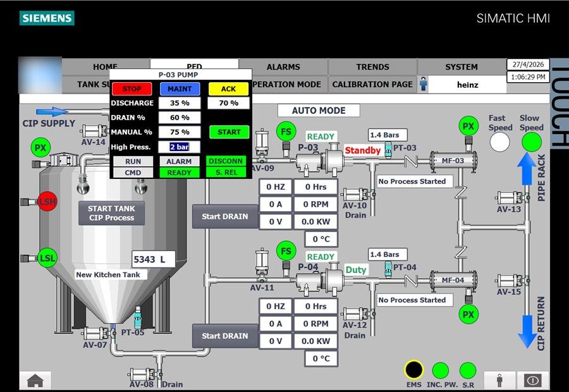Open the SYSTEM tab
The height and width of the screenshot is (392, 569).
(x=462, y=67)
